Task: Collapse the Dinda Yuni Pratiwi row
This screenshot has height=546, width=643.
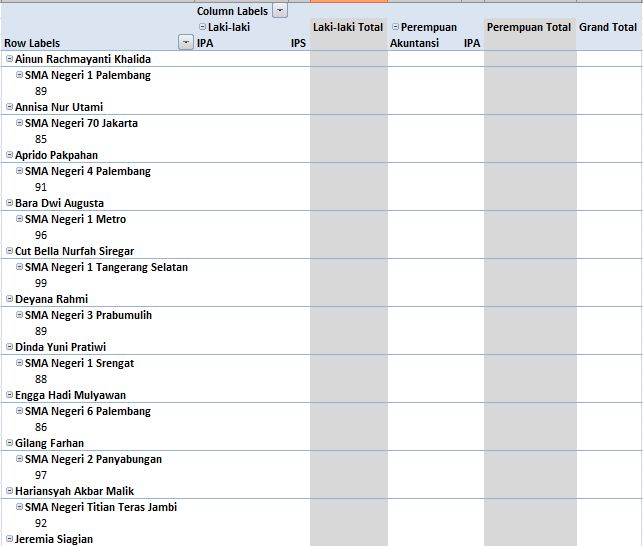Action: coord(9,347)
